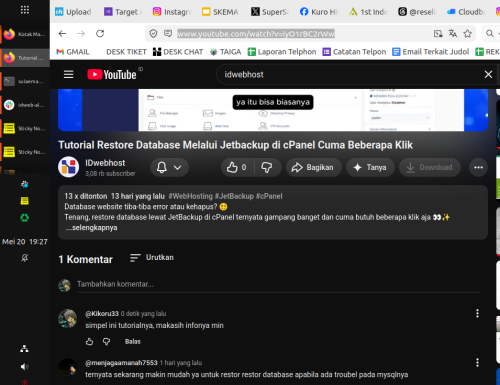The width and height of the screenshot is (500, 385).
Task: Click the Bagikan share button
Action: point(314,167)
